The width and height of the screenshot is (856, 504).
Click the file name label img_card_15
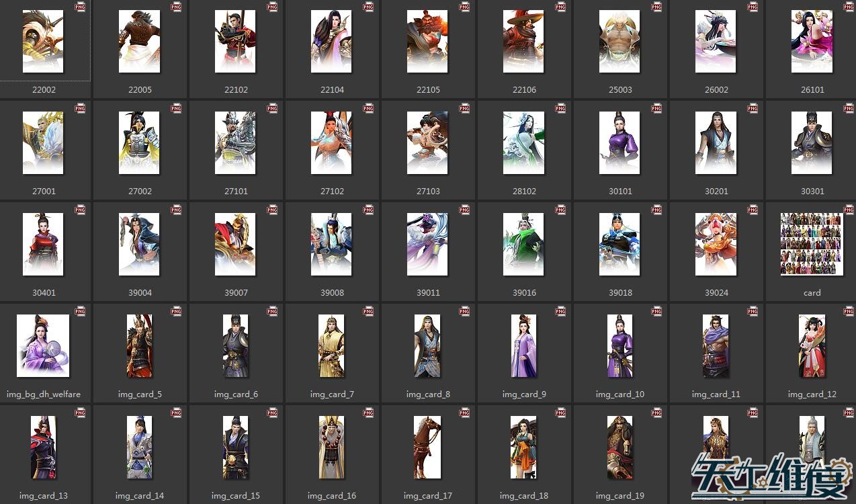coord(235,496)
